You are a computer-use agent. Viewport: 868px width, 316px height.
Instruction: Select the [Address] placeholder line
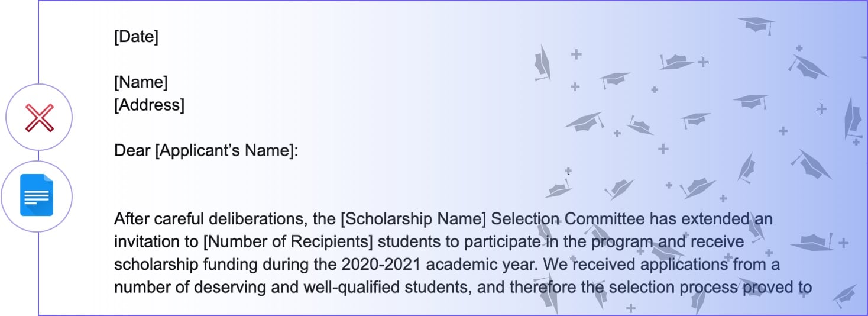coord(149,105)
